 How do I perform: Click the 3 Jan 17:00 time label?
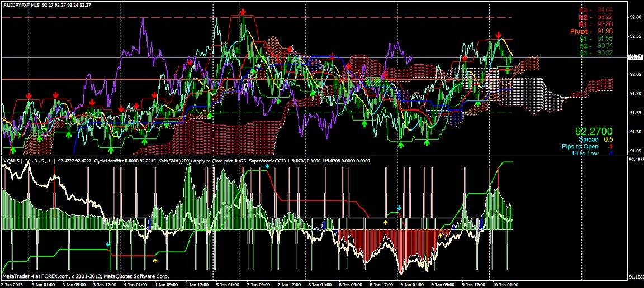(x=104, y=284)
